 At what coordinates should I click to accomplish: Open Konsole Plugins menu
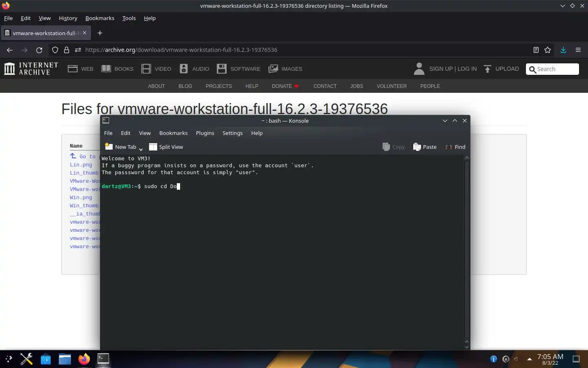[x=205, y=133]
